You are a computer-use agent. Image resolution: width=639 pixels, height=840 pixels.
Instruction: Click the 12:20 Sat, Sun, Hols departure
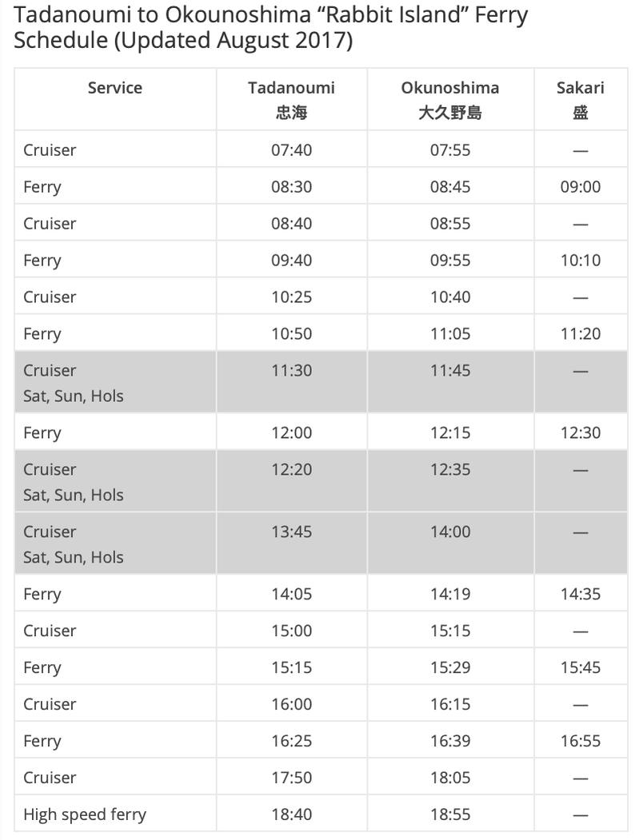coord(292,470)
